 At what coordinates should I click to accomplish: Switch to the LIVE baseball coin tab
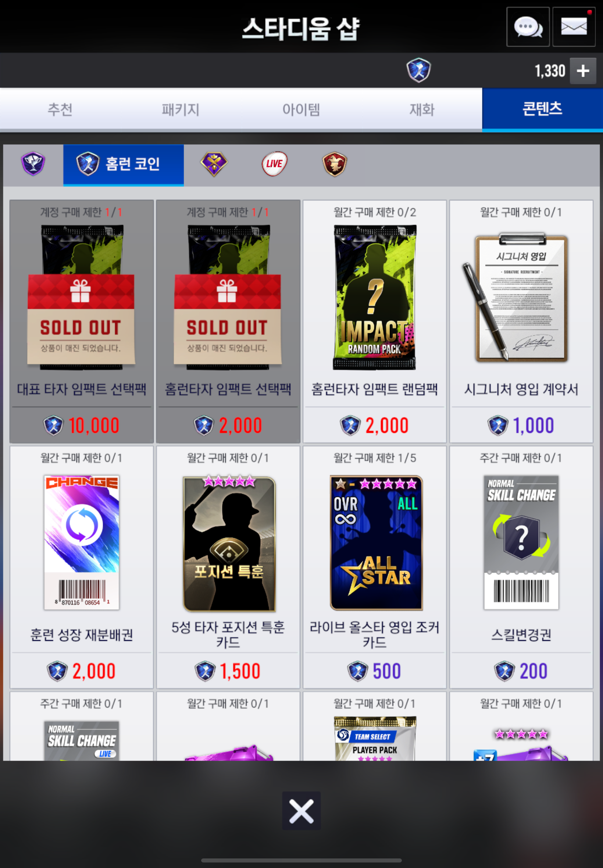coord(274,164)
